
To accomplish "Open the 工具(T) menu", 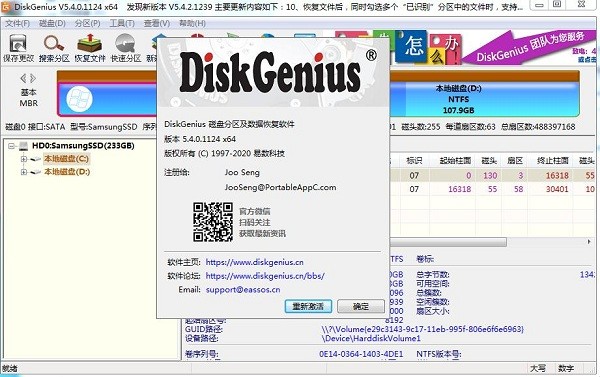I will 122,23.
